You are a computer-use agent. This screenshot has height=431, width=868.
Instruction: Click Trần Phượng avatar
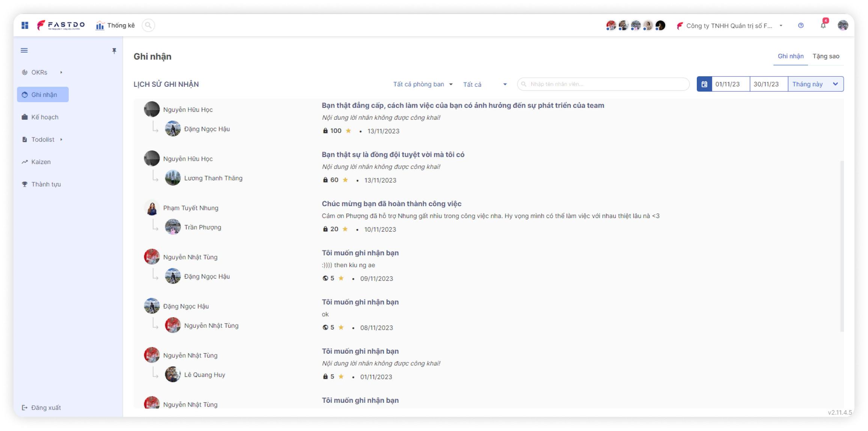[173, 227]
